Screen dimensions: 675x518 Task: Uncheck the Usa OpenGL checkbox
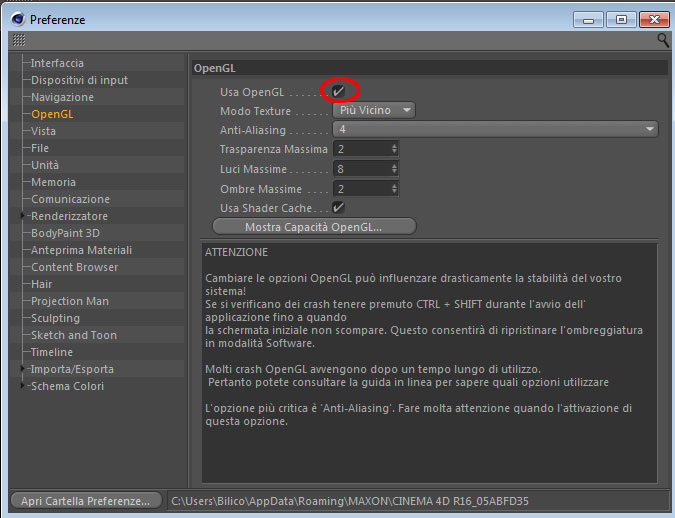[338, 91]
